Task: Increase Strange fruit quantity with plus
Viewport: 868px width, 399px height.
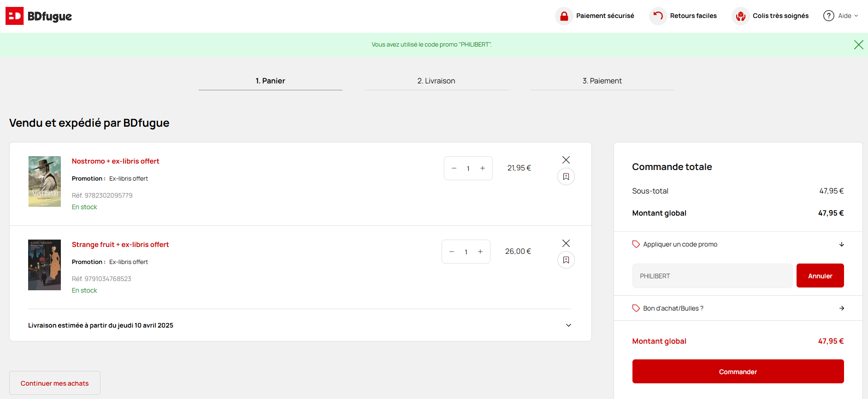Action: click(480, 252)
